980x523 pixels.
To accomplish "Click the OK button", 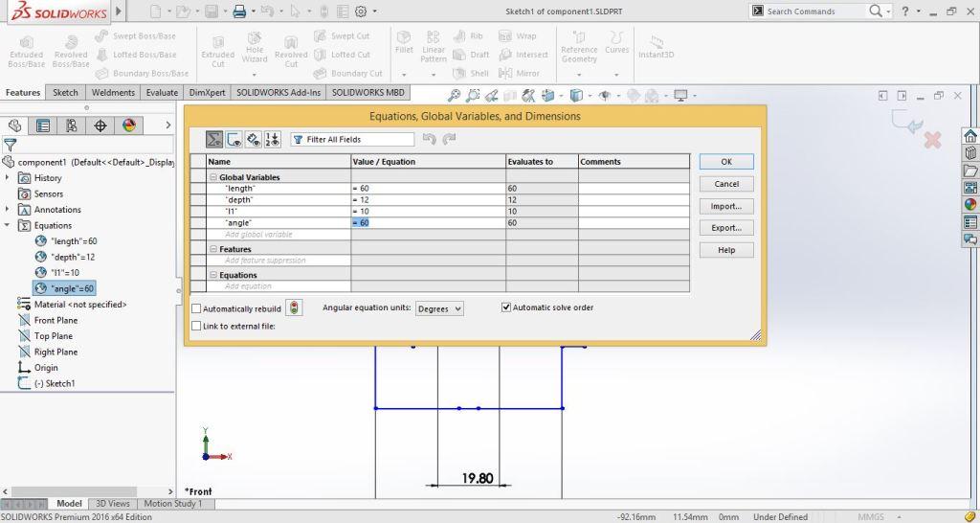I will [726, 162].
